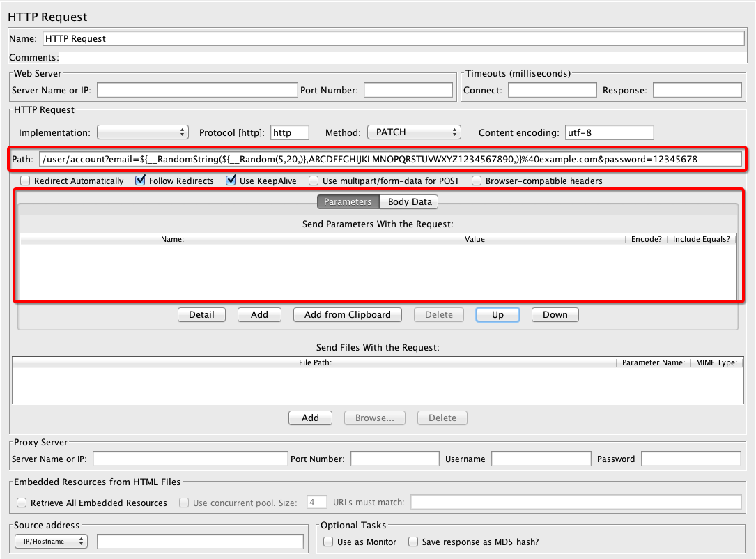Viewport: 756px width, 559px height.
Task: Click the Up button under parameters
Action: 497,315
